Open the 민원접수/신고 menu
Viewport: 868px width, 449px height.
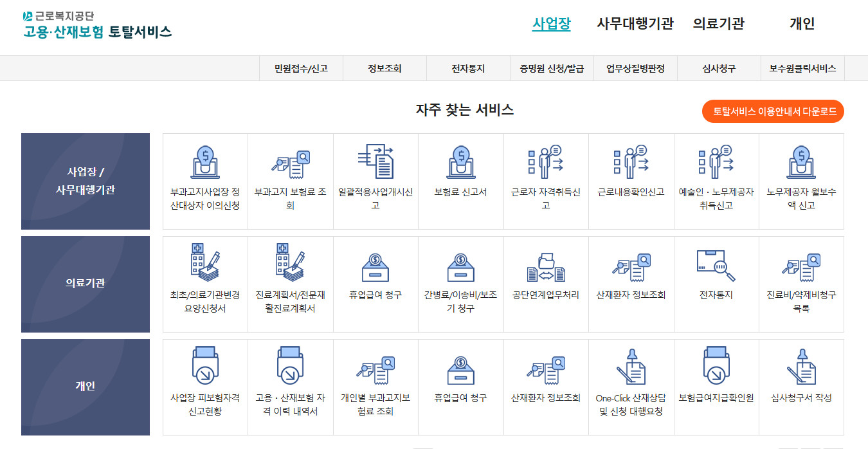tap(301, 68)
